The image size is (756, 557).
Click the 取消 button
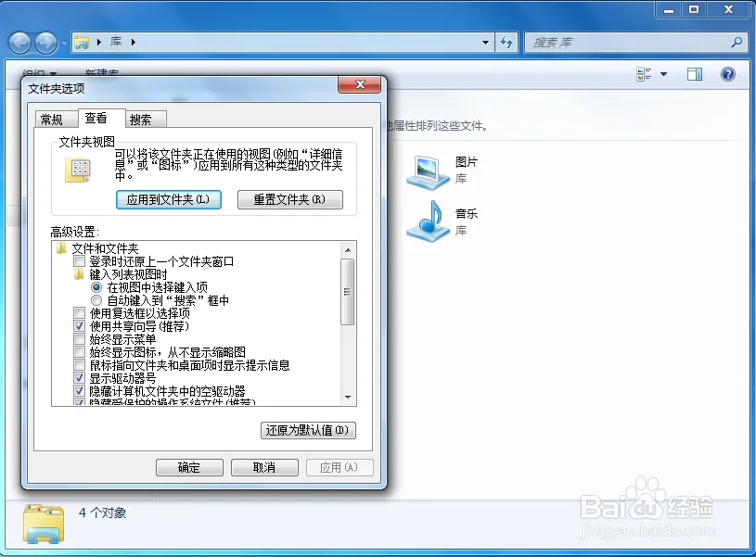point(264,467)
